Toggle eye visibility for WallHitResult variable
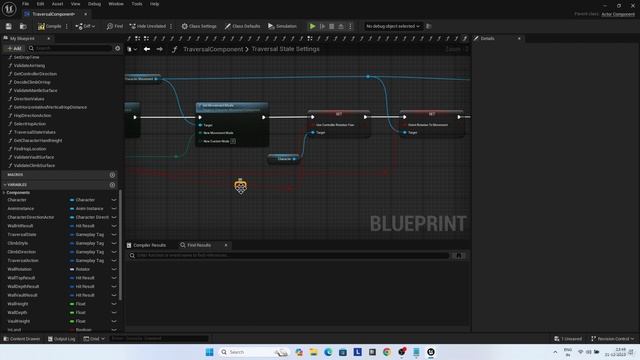 click(x=114, y=226)
